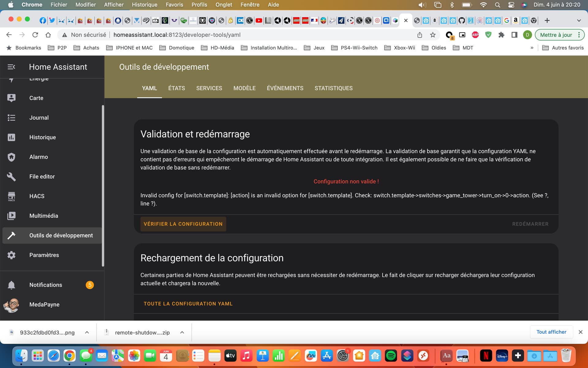Bookmark this page with the star icon
This screenshot has width=588, height=368.
pyautogui.click(x=433, y=35)
